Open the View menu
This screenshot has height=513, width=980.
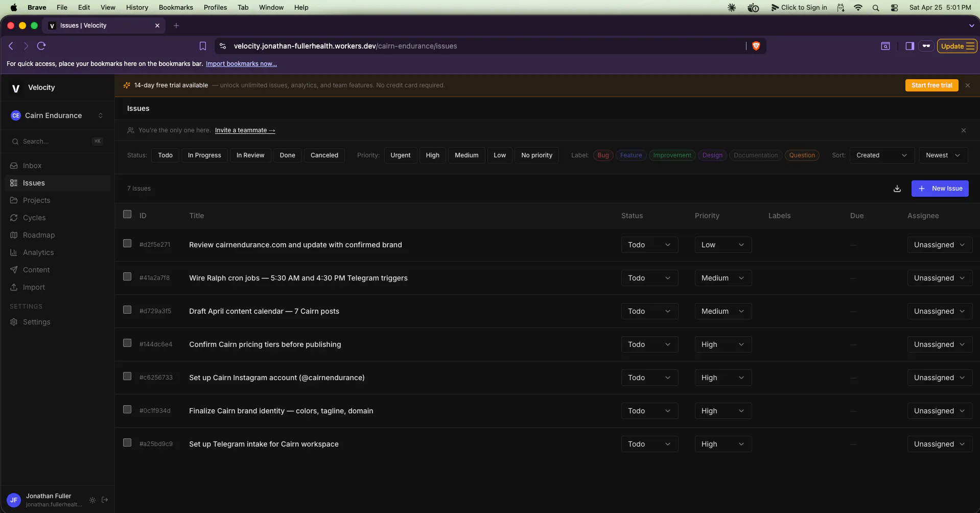pos(108,8)
